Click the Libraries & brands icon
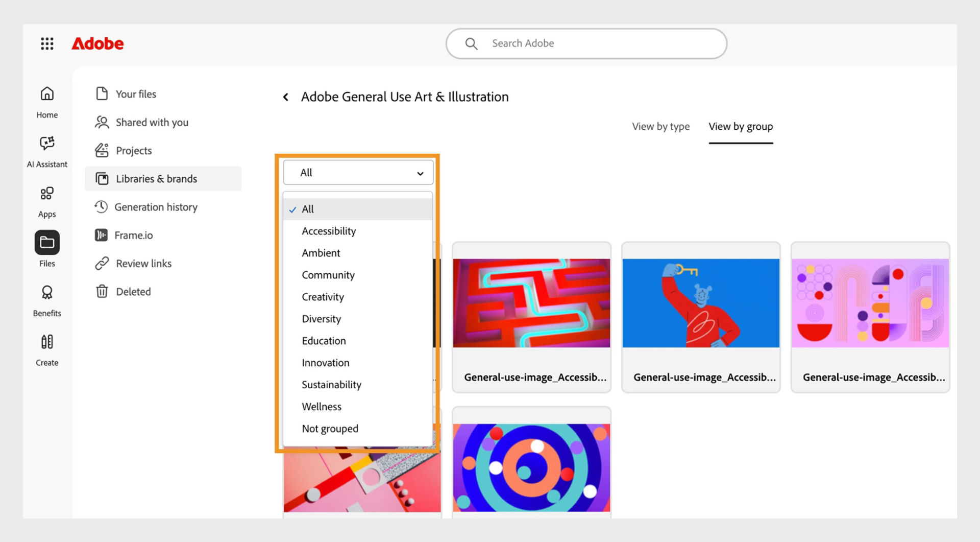Image resolution: width=980 pixels, height=542 pixels. click(x=102, y=178)
